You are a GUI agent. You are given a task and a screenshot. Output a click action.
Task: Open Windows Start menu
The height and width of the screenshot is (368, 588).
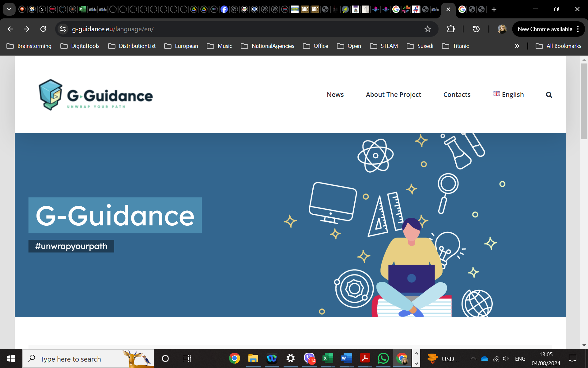pyautogui.click(x=11, y=358)
